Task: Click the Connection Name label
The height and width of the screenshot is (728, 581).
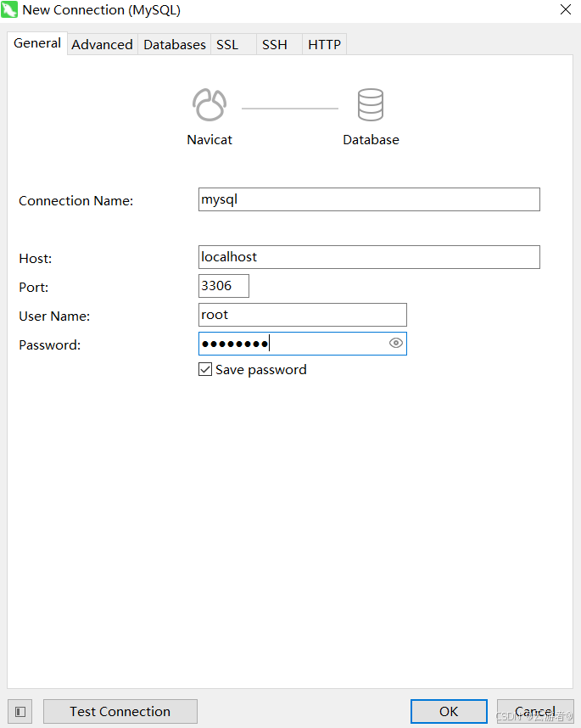Action: (x=75, y=201)
